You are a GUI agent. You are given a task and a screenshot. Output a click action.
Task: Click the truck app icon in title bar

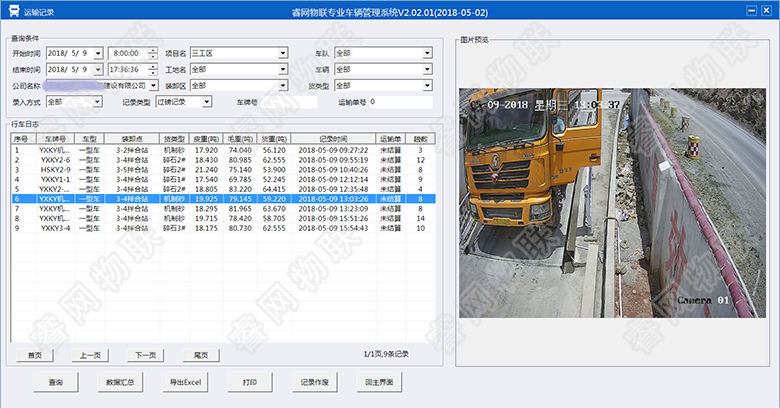click(x=10, y=10)
